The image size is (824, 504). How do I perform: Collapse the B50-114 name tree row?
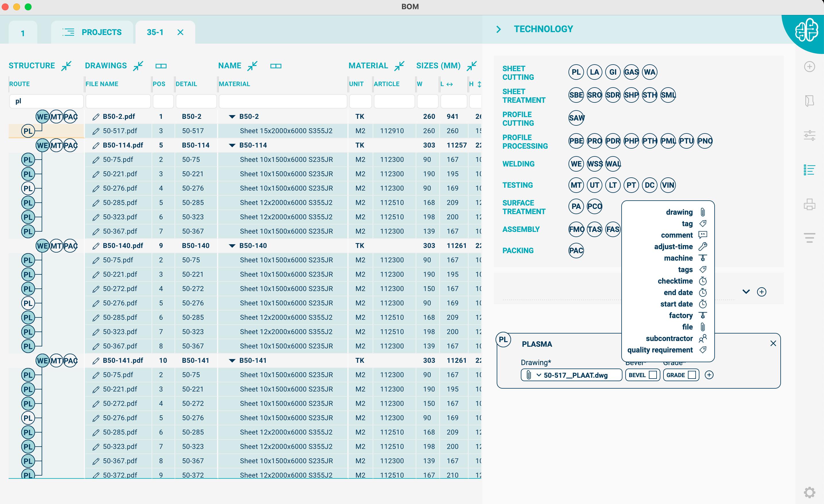[x=232, y=146]
